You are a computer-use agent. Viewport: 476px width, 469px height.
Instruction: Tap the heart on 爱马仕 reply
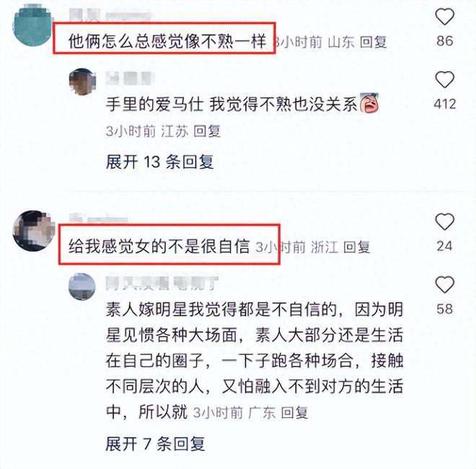click(445, 80)
